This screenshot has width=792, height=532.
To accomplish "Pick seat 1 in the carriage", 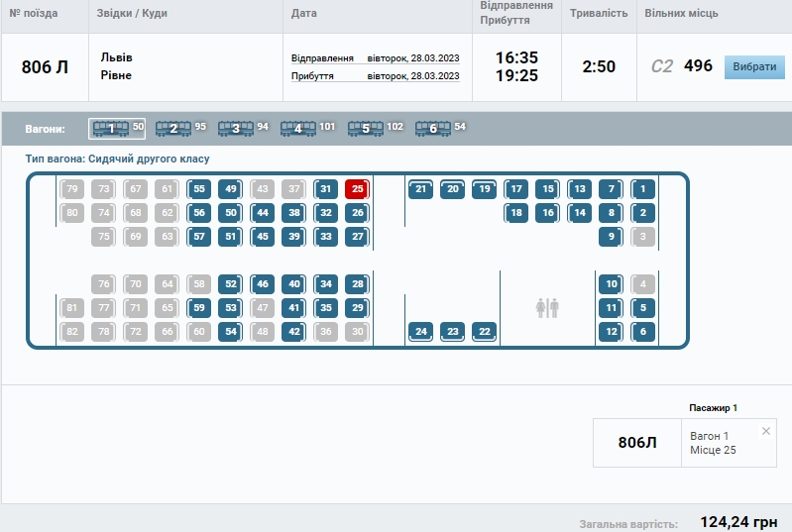I will click(x=642, y=188).
